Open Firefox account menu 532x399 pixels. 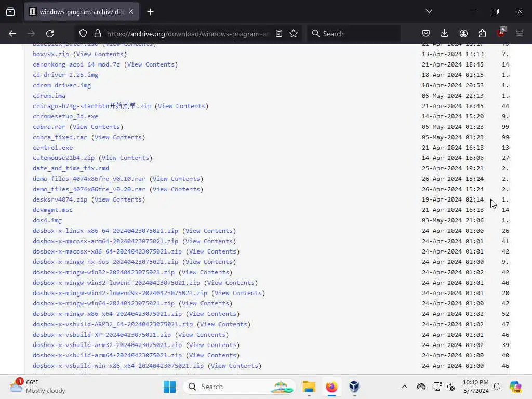click(x=463, y=34)
